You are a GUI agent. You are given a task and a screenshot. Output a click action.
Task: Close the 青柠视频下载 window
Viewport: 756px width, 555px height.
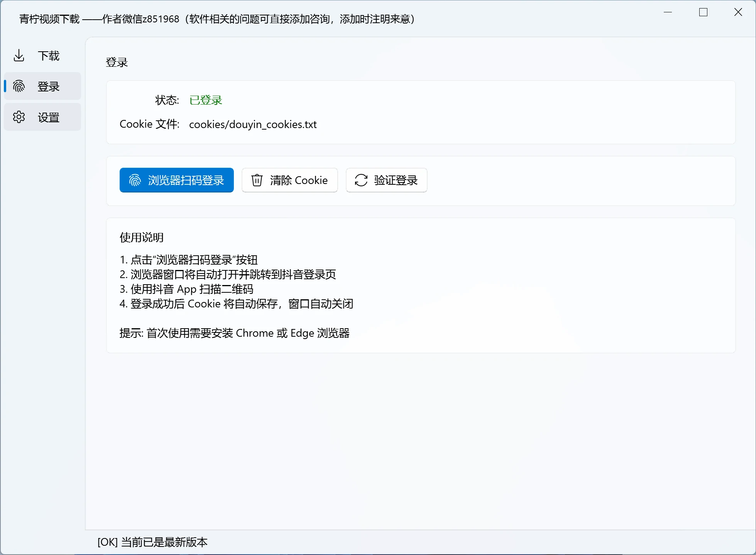pos(738,12)
